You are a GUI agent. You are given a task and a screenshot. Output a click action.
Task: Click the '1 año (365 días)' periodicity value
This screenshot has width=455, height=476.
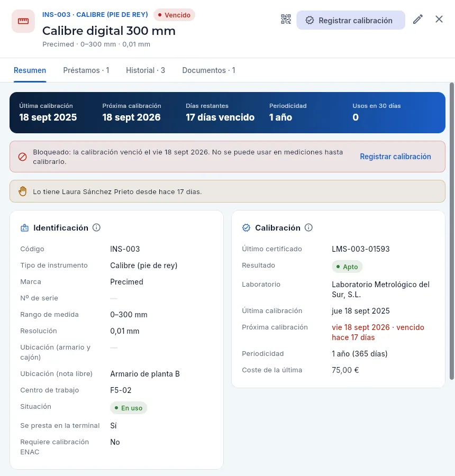pyautogui.click(x=360, y=354)
